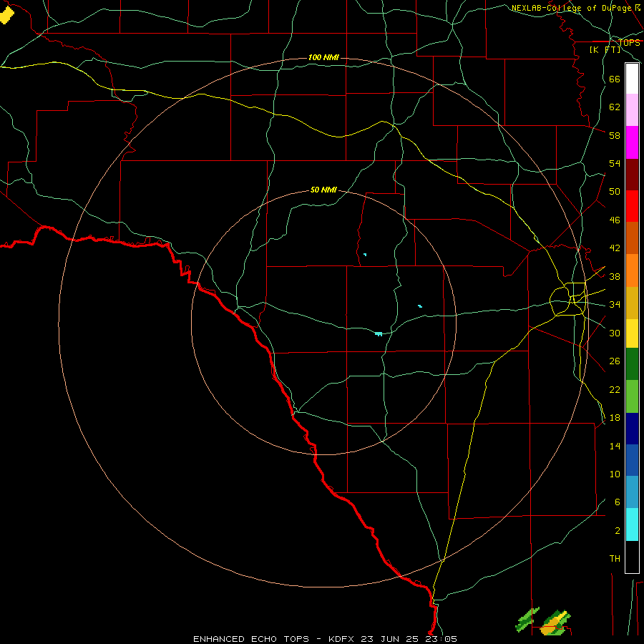Click the 100 NMI range ring label

point(323,57)
